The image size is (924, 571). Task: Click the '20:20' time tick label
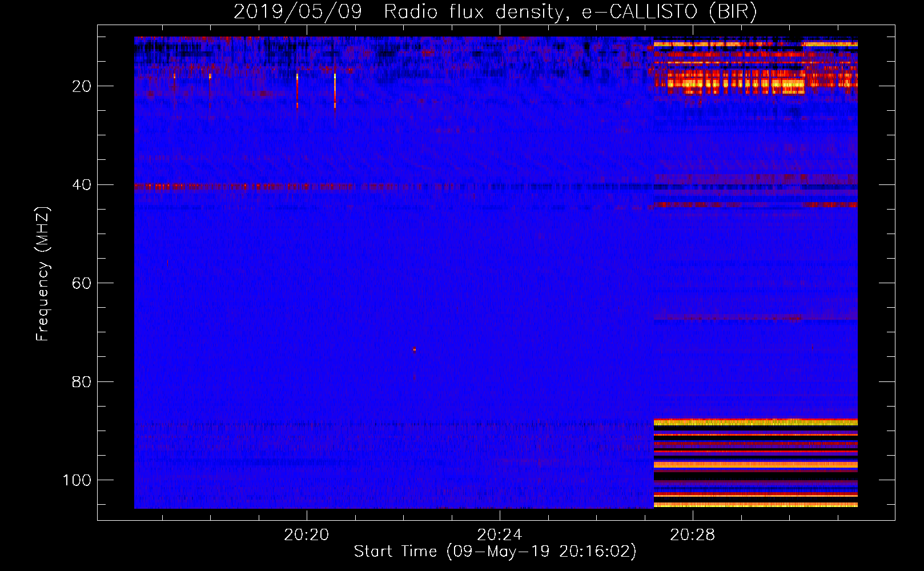pyautogui.click(x=307, y=535)
